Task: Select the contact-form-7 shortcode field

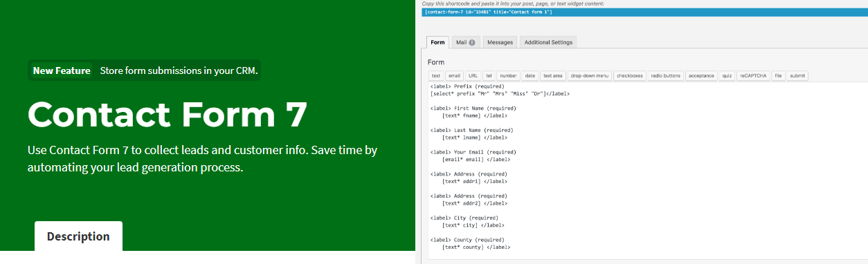Action: 644,12
